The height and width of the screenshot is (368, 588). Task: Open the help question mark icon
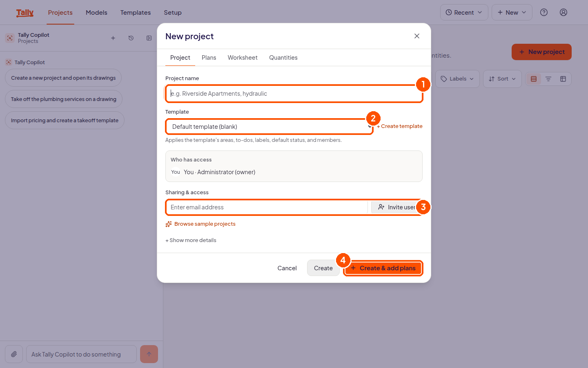[544, 12]
